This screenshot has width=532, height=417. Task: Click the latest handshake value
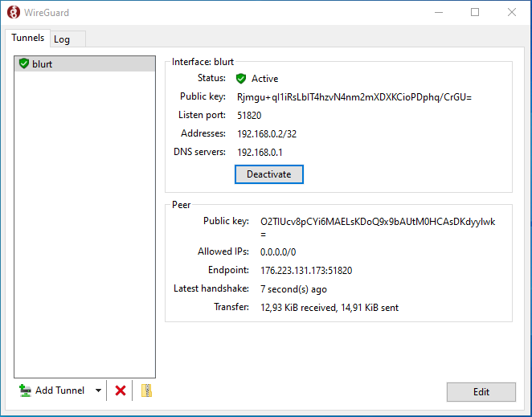pos(293,289)
